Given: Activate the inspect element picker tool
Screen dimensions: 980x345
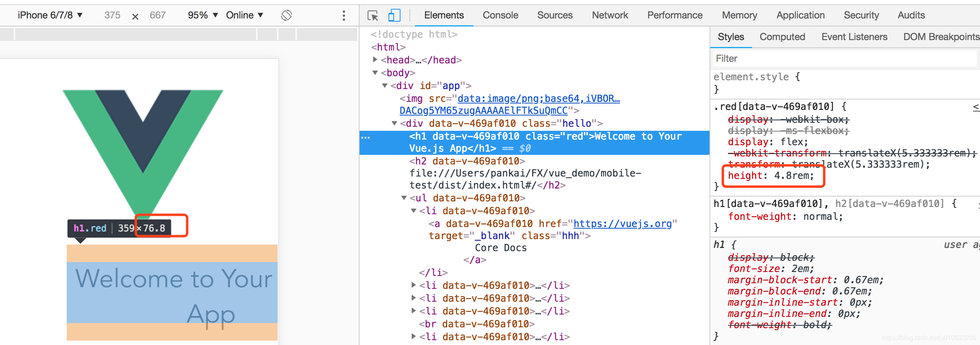Looking at the screenshot, I should [x=373, y=15].
